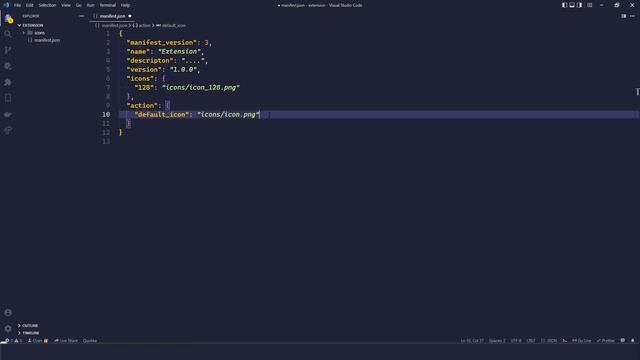
Task: Toggle the bottom panel layout icon
Action: 572,5
